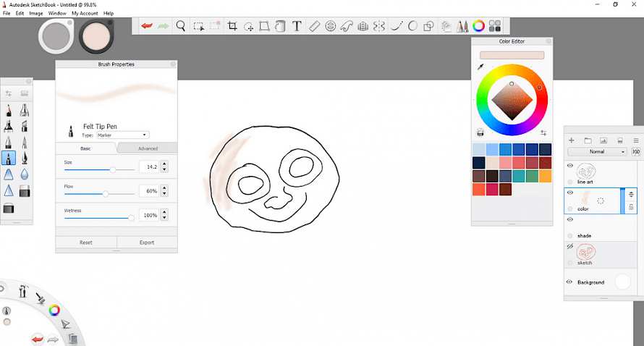Open color sliders icon in Color Editor
644x346 pixels.
pos(543,132)
